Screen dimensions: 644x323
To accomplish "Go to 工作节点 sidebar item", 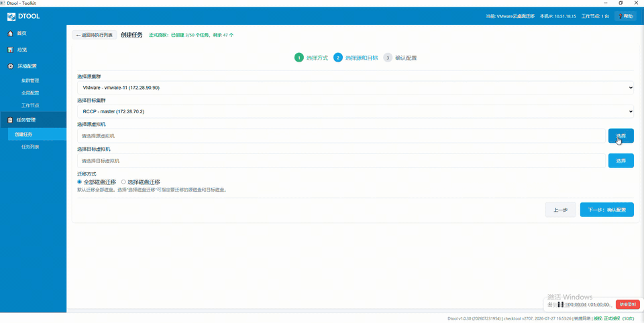I will (x=30, y=105).
